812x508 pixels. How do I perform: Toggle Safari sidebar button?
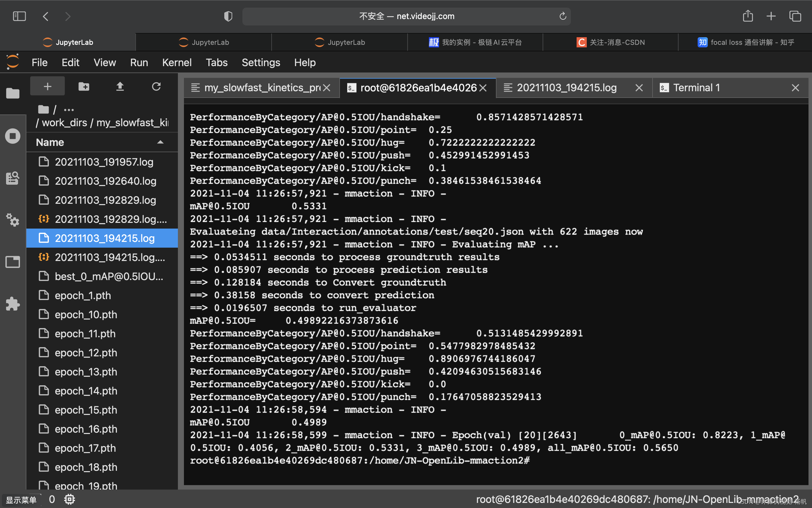(19, 16)
